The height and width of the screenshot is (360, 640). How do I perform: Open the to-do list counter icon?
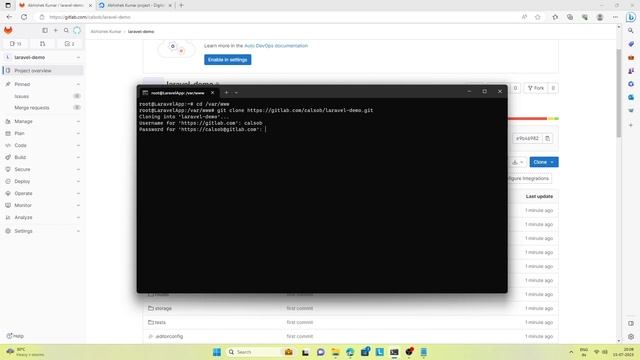(x=69, y=44)
